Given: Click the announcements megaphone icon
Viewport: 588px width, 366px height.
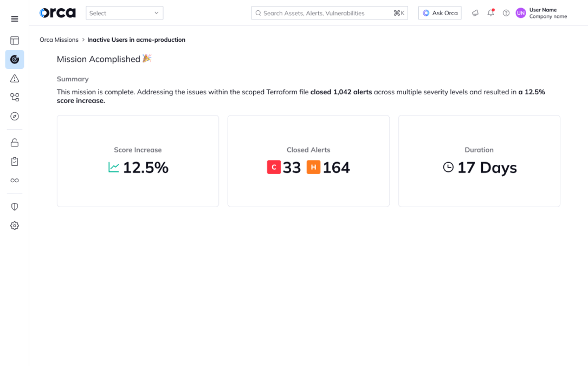Looking at the screenshot, I should pyautogui.click(x=475, y=12).
